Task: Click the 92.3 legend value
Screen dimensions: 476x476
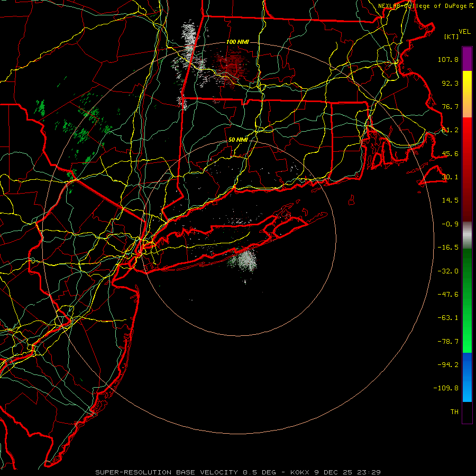Action: coord(450,83)
